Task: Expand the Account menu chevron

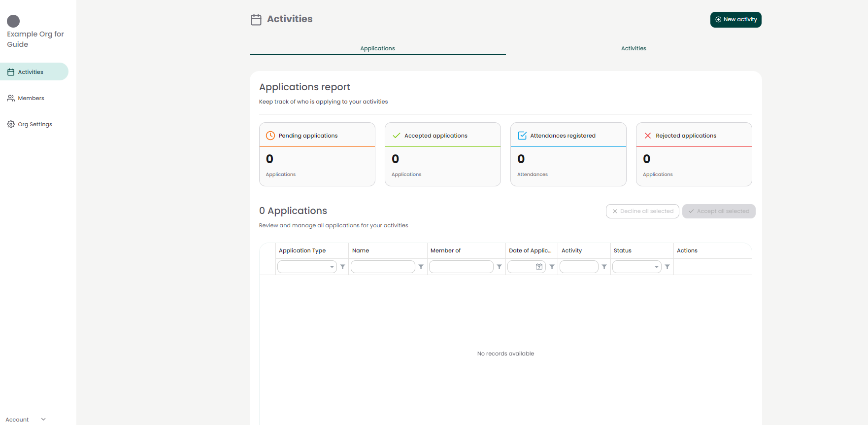Action: coord(43,420)
